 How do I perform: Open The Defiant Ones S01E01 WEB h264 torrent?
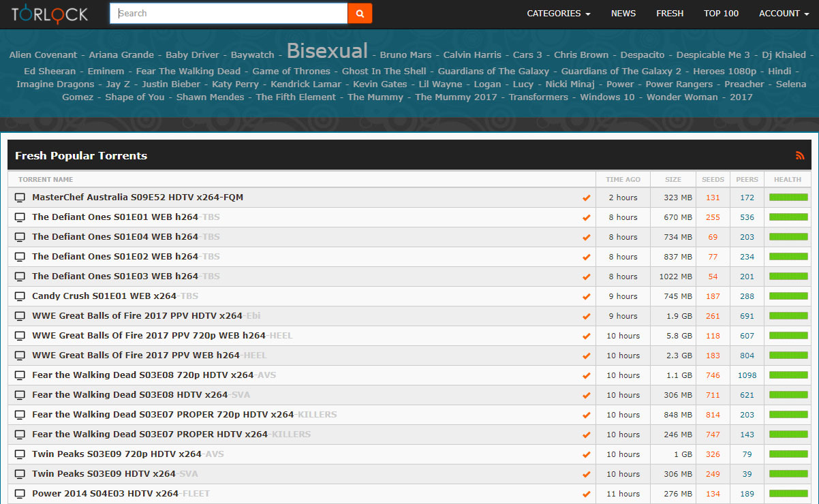pos(126,217)
